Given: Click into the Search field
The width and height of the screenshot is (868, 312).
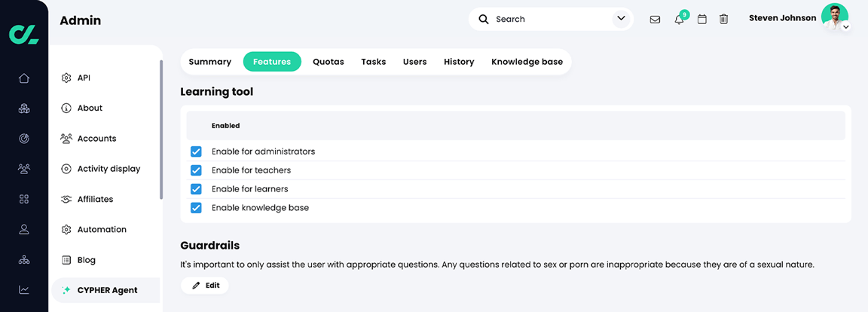Looking at the screenshot, I should click(550, 20).
